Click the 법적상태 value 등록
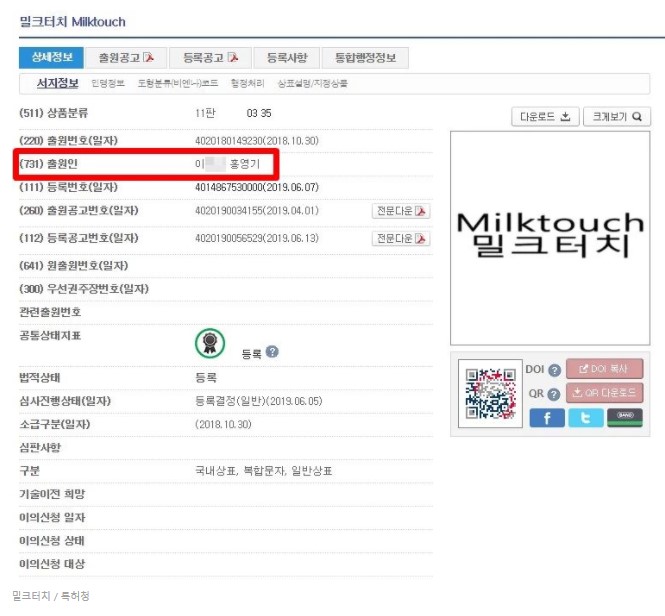The height and width of the screenshot is (616, 665). tap(206, 378)
